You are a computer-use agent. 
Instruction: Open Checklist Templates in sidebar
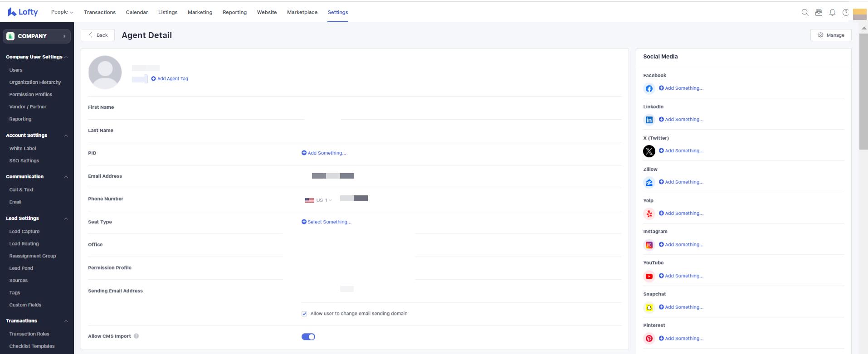click(x=32, y=346)
